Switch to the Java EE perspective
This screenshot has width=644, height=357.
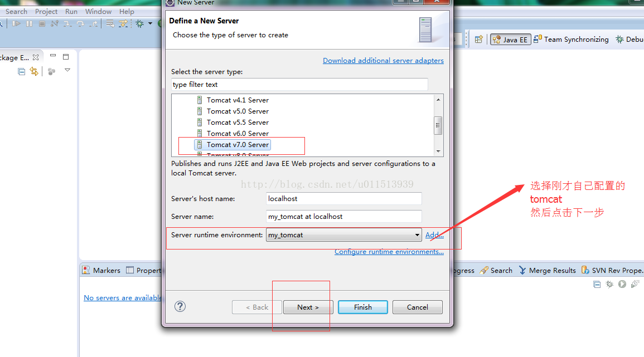(x=511, y=40)
